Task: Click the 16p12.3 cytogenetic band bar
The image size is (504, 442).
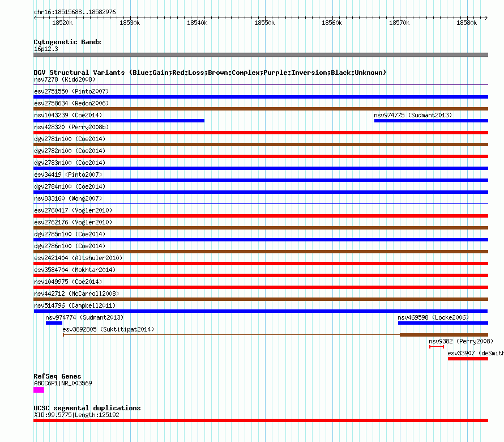Action: point(260,55)
